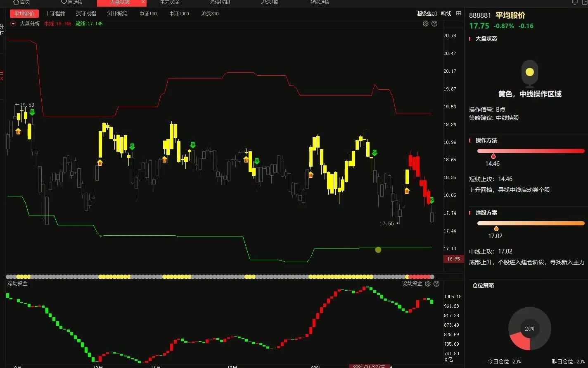This screenshot has height=368, width=588.
Task: Click the 牛线:19.748 indicator value
Action: 57,24
